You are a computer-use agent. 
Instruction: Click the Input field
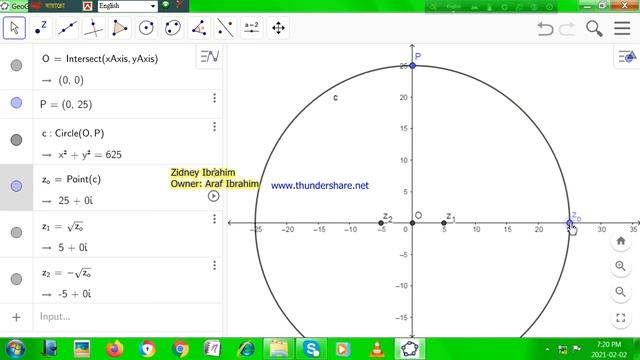pos(127,317)
